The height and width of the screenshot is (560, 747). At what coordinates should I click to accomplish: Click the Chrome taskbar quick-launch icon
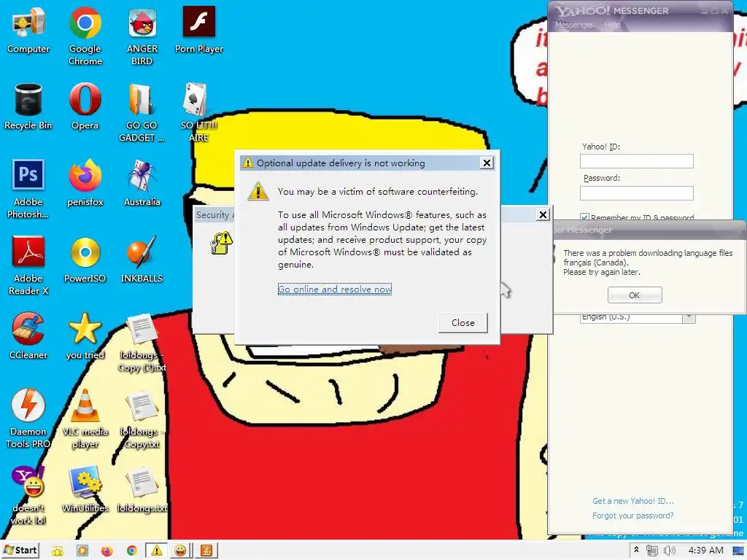coord(131,551)
